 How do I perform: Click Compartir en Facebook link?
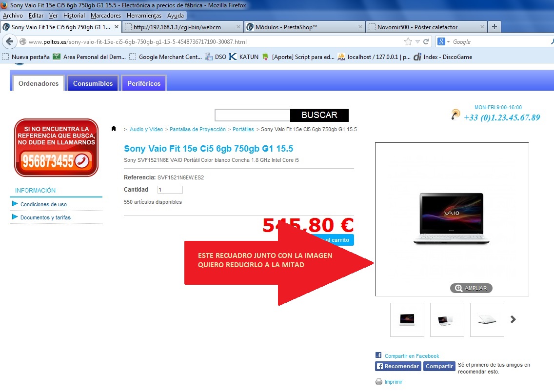[x=412, y=356]
